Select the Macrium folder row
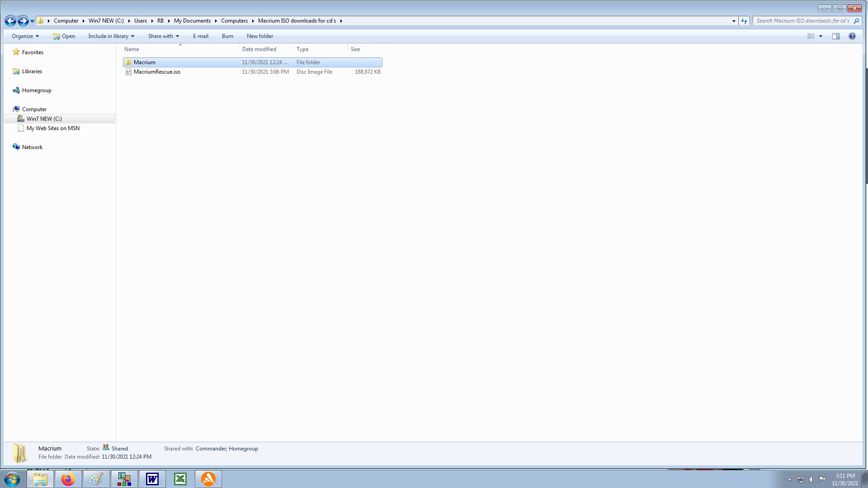The height and width of the screenshot is (488, 868). [252, 62]
